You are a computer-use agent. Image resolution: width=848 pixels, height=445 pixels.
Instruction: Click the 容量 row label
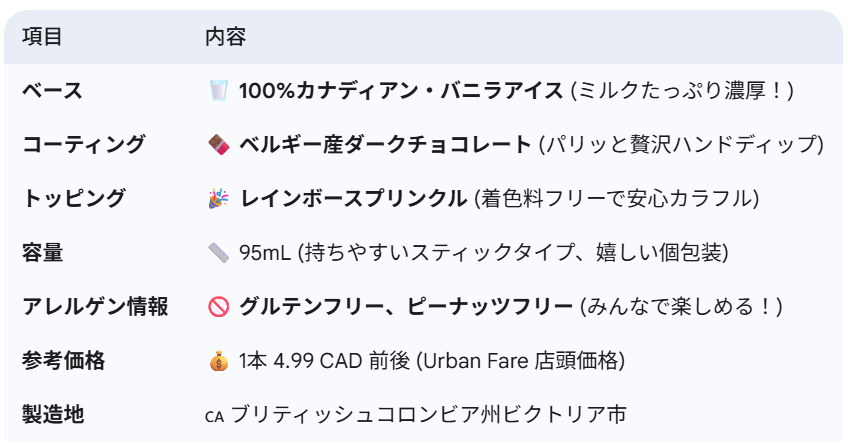43,253
